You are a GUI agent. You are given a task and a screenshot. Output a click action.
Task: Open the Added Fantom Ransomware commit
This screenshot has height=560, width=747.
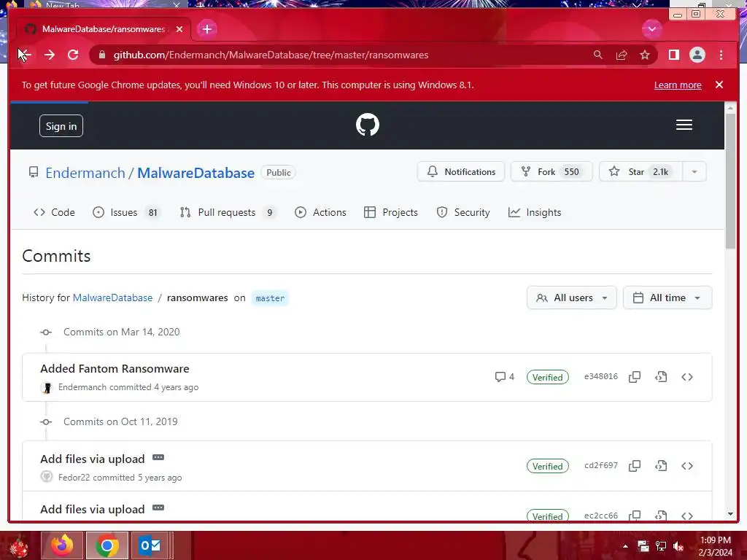[115, 368]
